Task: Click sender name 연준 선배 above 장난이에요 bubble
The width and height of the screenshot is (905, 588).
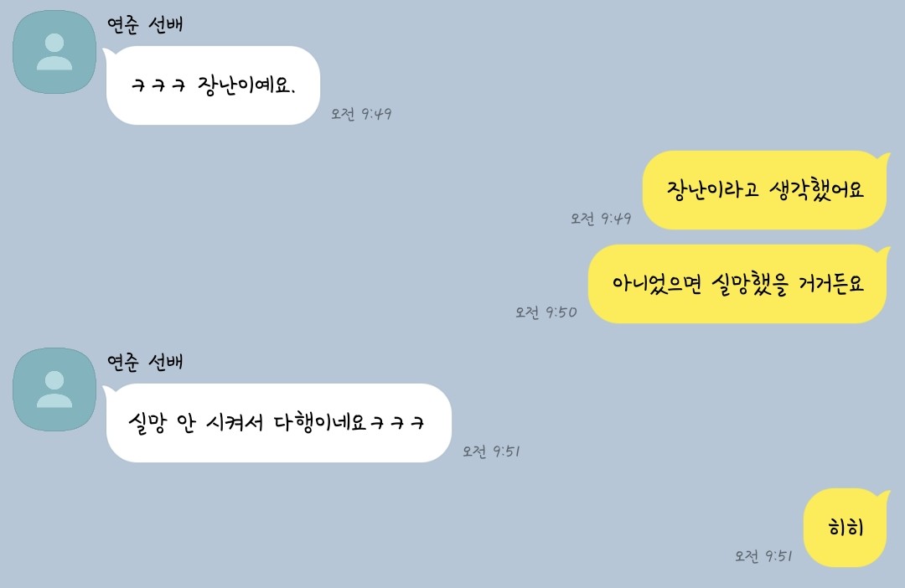Action: click(145, 25)
